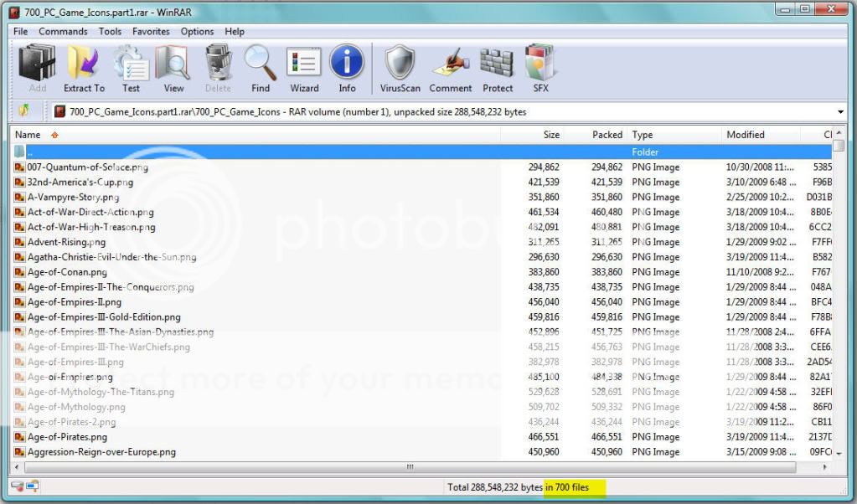Open the Options menu

(197, 32)
